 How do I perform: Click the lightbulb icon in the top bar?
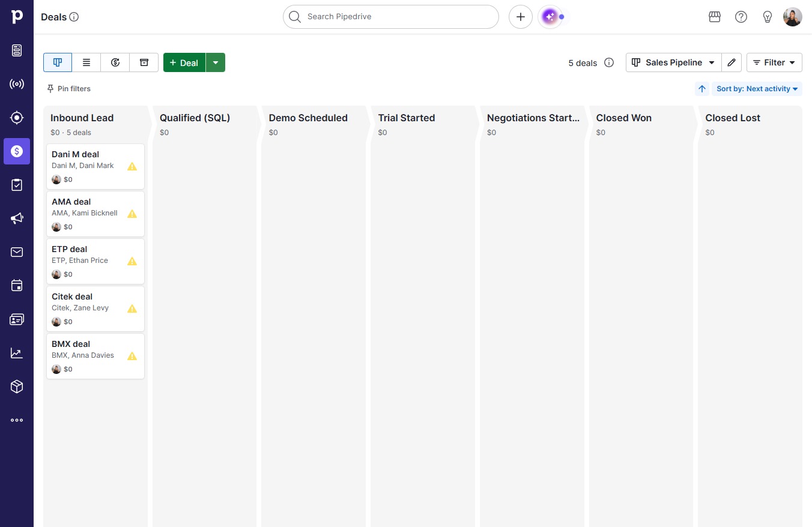click(x=768, y=17)
